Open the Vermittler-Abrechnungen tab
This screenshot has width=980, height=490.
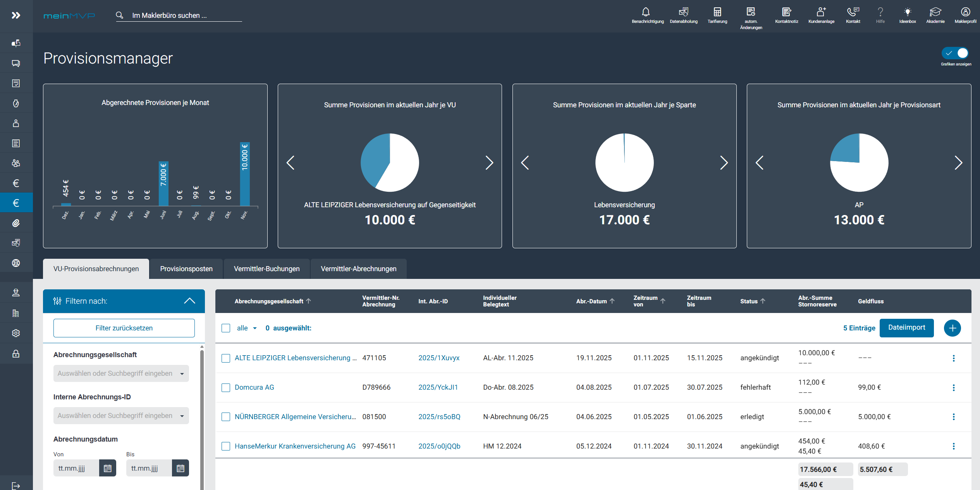click(x=358, y=268)
